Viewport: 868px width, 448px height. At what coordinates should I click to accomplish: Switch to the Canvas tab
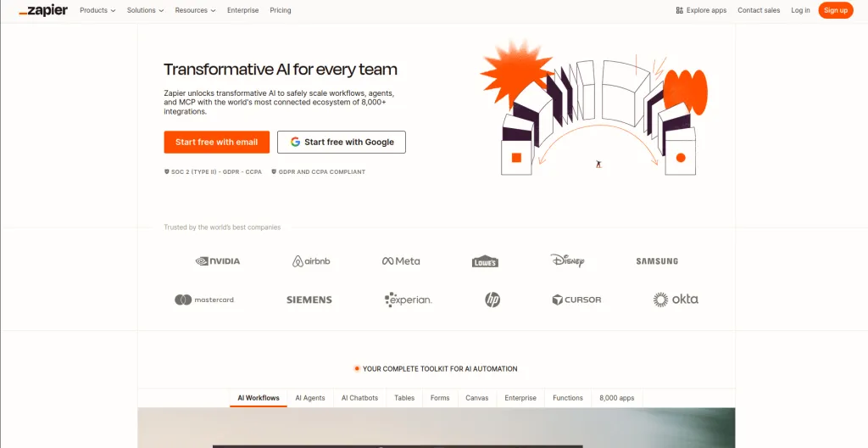[x=476, y=398]
